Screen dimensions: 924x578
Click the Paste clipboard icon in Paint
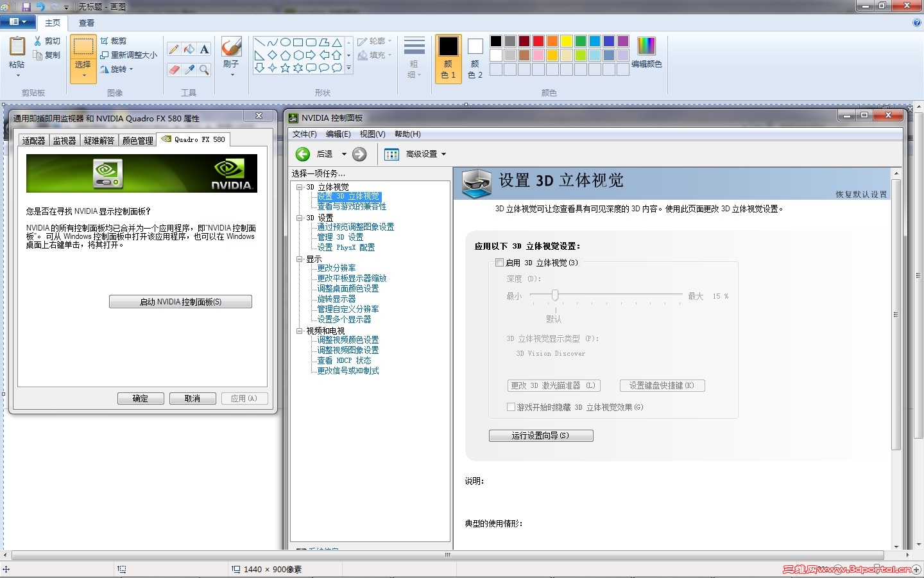pos(17,46)
